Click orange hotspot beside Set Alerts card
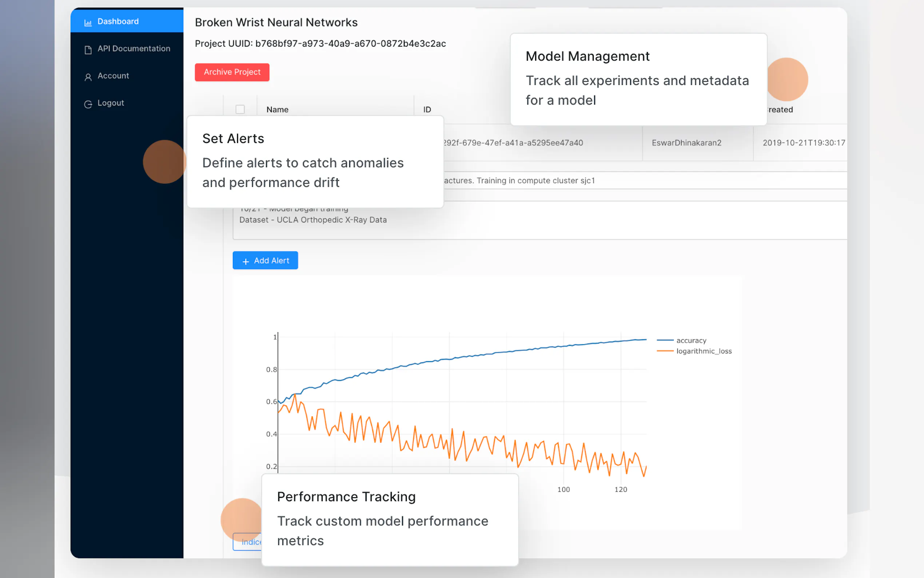Image resolution: width=924 pixels, height=578 pixels. click(164, 161)
